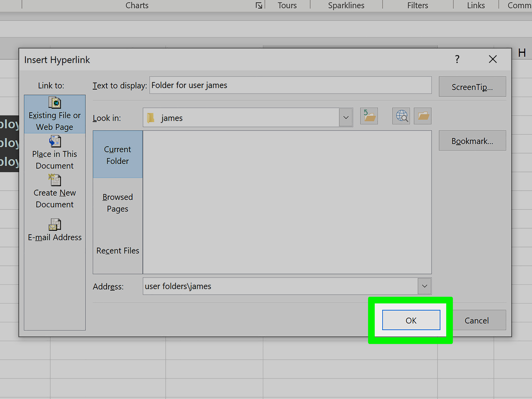Choose E-mail Address link type
The height and width of the screenshot is (399, 532).
click(55, 230)
